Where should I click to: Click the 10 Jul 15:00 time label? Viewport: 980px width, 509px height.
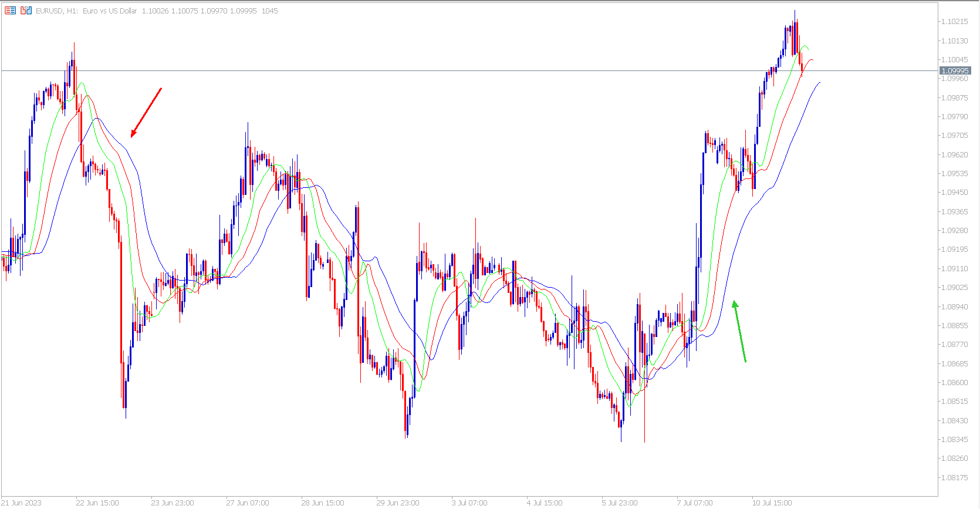click(772, 503)
